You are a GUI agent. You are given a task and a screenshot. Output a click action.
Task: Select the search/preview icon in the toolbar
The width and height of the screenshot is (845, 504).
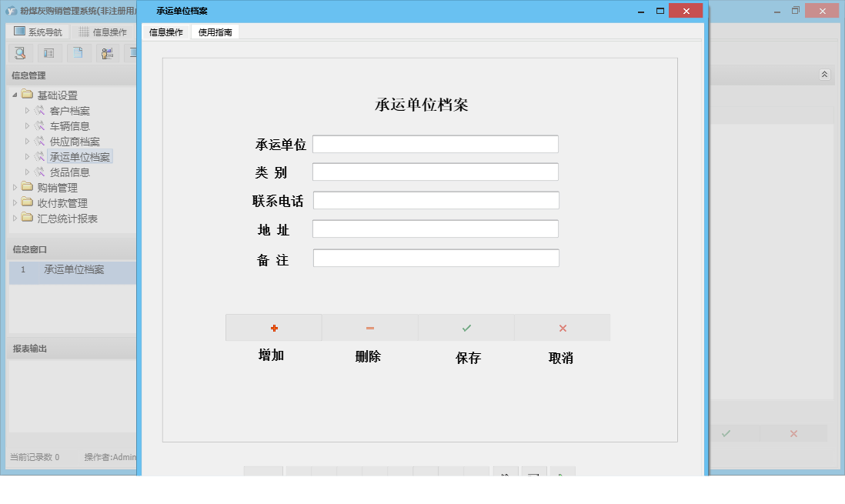point(20,52)
